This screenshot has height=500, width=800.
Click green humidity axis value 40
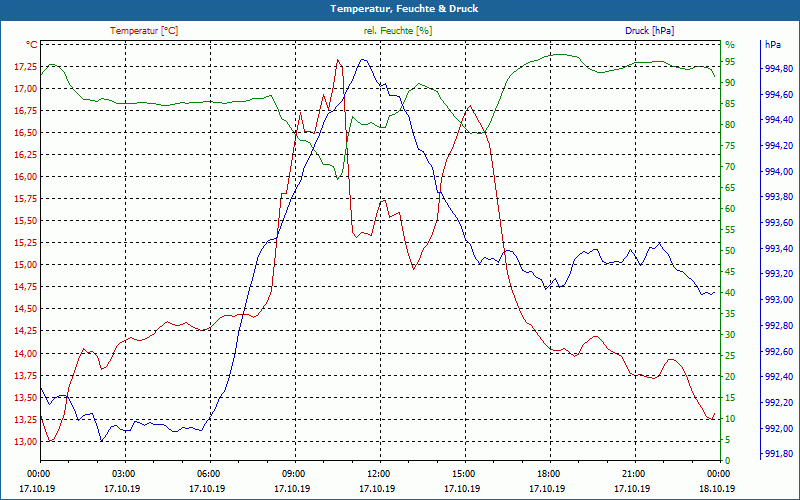pos(730,293)
